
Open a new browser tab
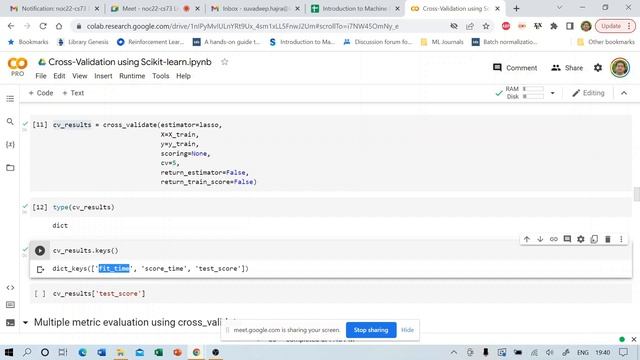516,8
